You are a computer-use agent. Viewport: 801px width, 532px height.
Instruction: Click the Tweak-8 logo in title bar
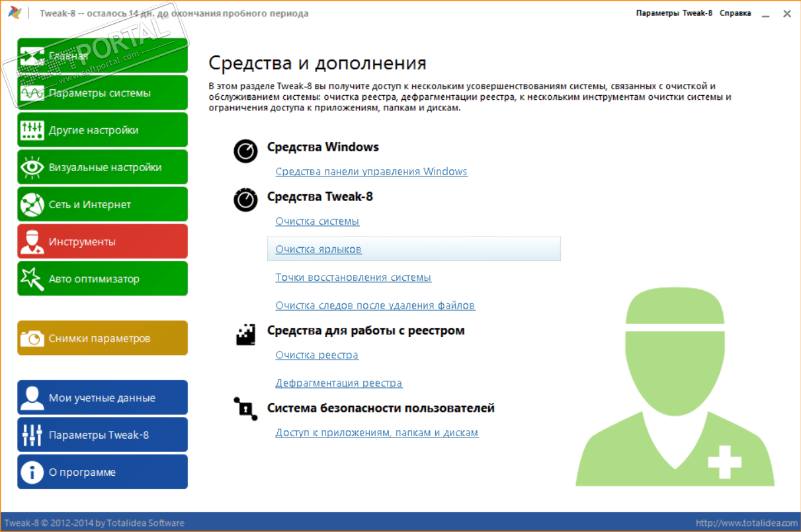[x=14, y=13]
